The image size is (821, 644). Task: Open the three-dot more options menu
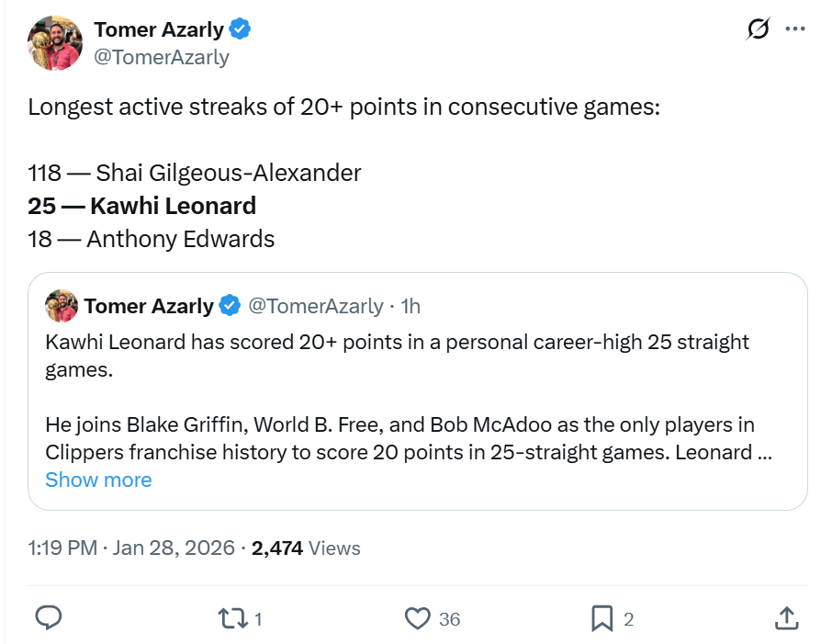794,29
